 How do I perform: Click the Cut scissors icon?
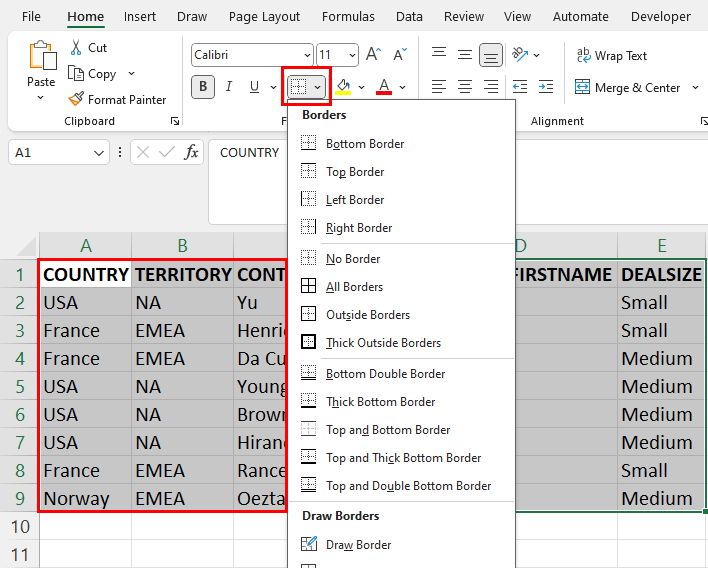(x=76, y=47)
